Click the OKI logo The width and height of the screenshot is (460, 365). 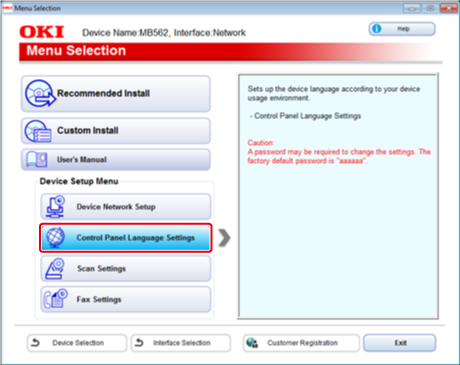pos(42,32)
